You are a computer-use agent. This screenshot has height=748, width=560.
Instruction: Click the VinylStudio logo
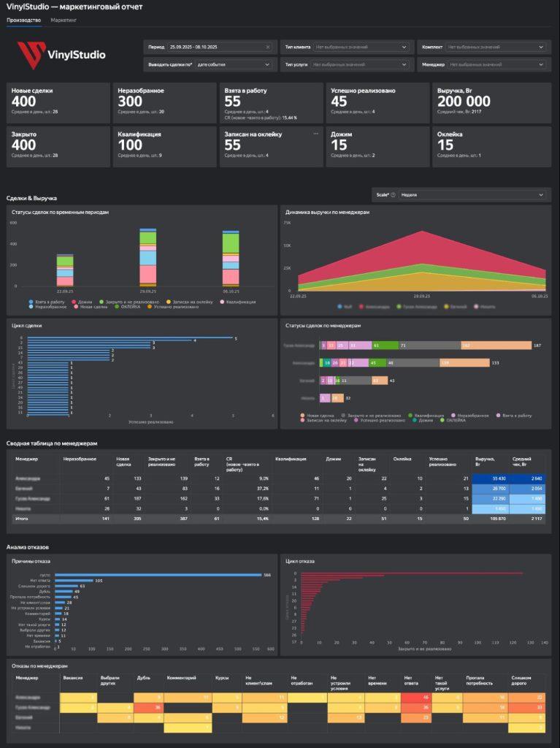[x=61, y=54]
